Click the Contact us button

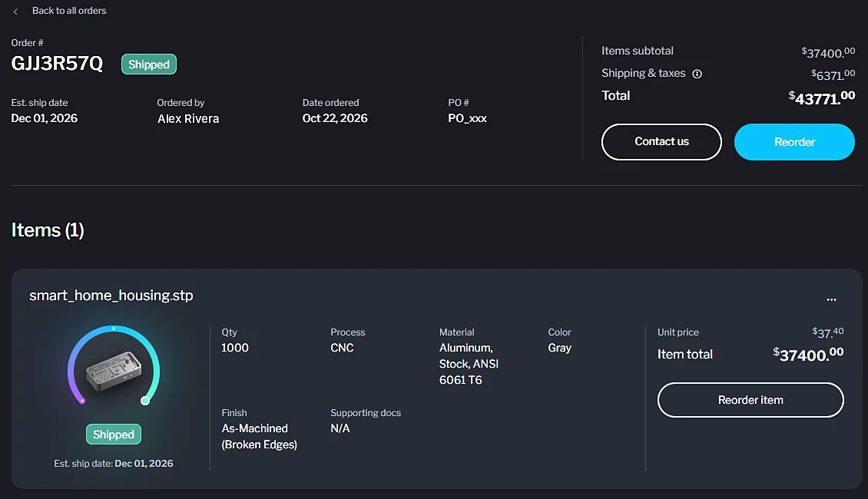661,141
